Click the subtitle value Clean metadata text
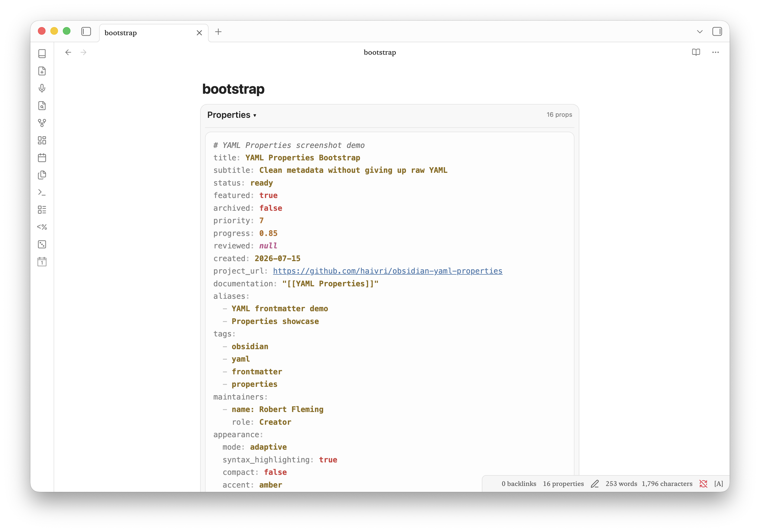The width and height of the screenshot is (760, 532). point(353,170)
